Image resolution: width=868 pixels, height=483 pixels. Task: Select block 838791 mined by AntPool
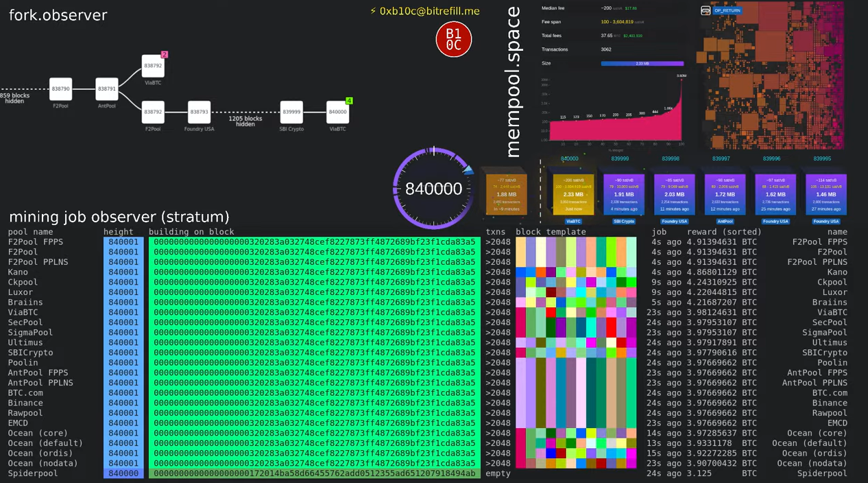pyautogui.click(x=107, y=89)
